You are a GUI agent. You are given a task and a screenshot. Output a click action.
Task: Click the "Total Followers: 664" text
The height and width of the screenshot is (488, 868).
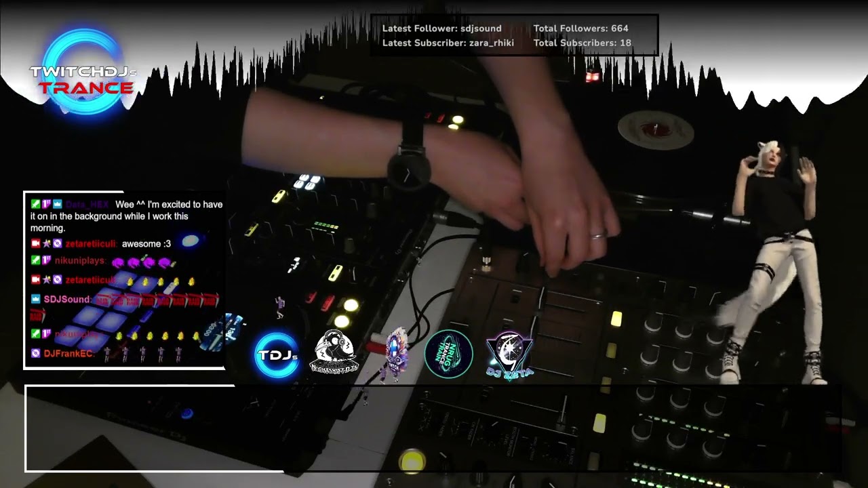(581, 28)
